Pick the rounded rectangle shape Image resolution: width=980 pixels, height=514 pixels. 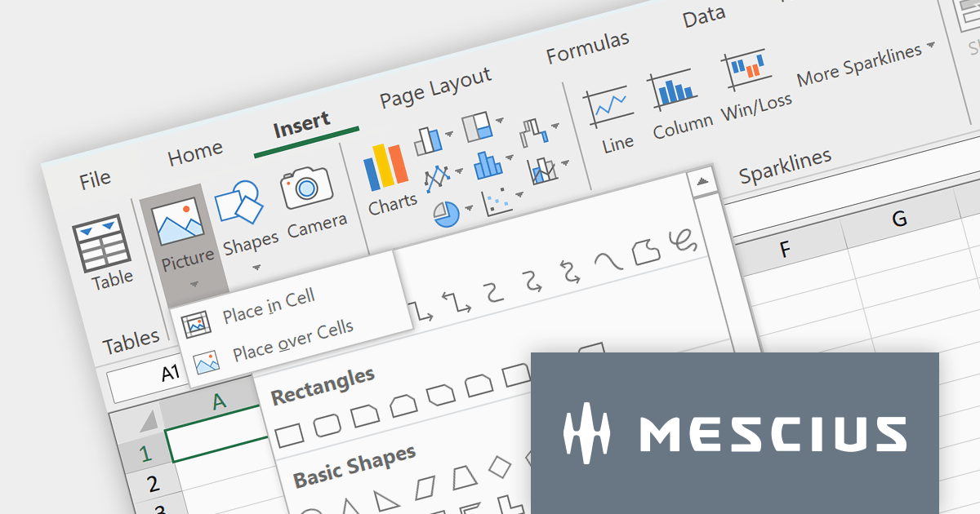[x=327, y=425]
